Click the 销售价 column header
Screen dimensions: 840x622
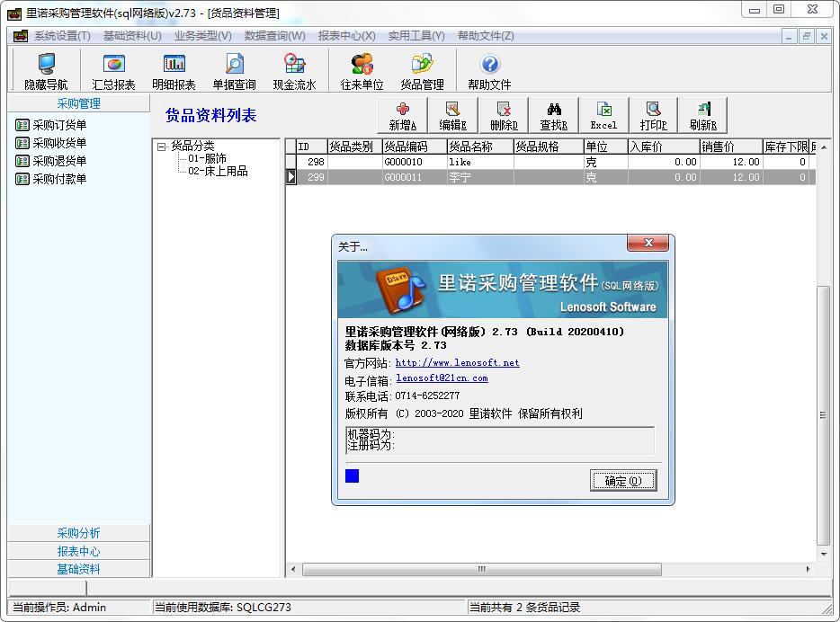[730, 147]
